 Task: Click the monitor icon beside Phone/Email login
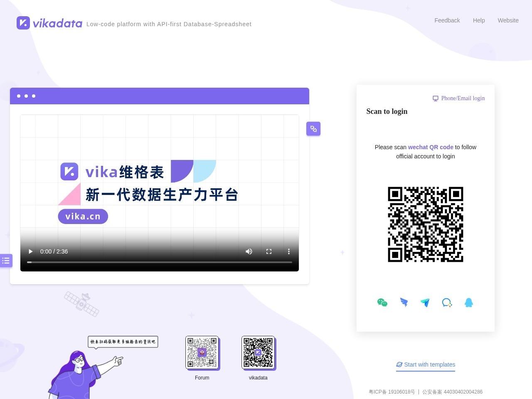(x=436, y=99)
